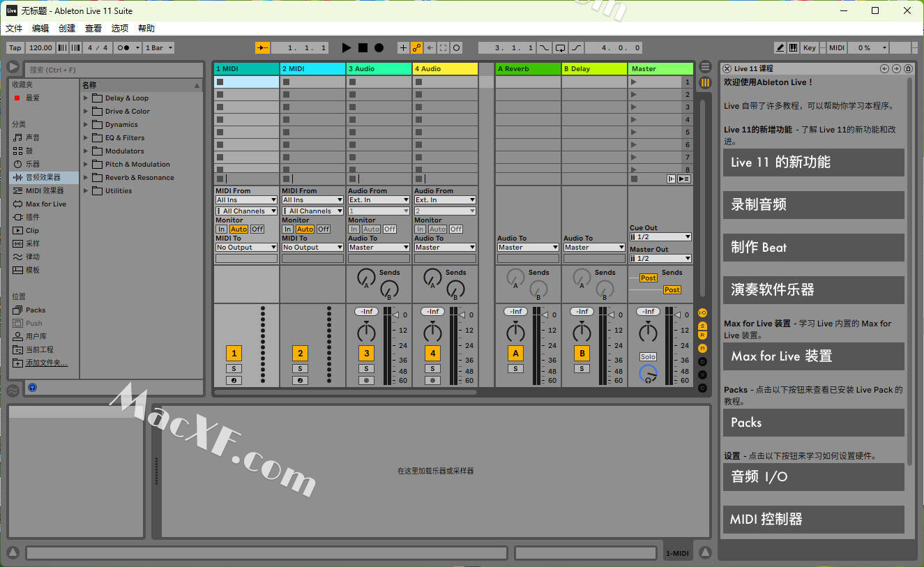Open the MIDI 控制器 lesson
Viewport: 924px width, 567px height.
pos(814,520)
